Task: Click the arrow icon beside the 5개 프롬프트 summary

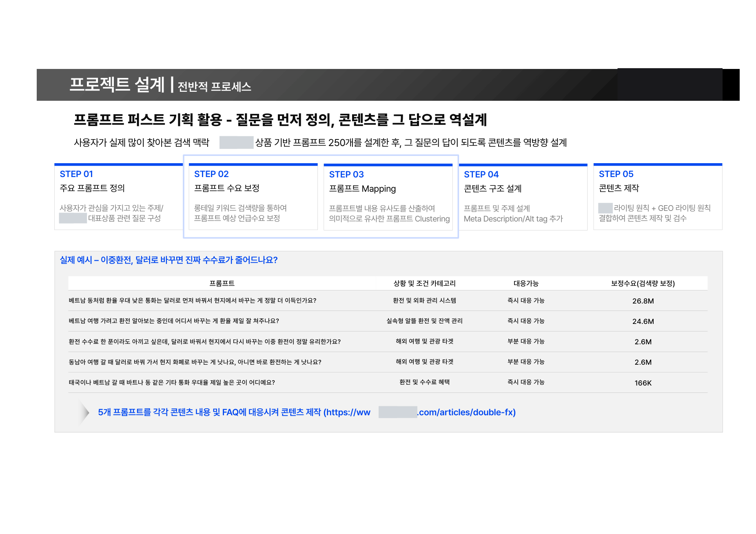Action: click(84, 412)
